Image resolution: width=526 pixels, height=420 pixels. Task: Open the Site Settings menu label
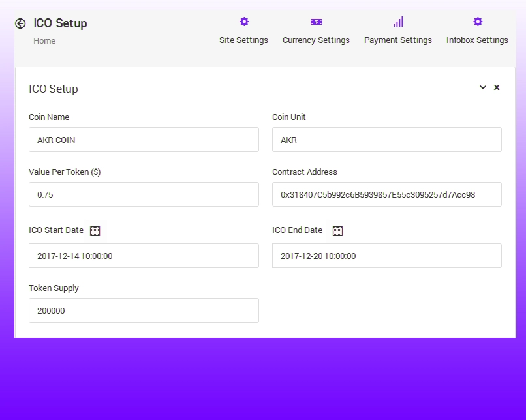point(243,40)
